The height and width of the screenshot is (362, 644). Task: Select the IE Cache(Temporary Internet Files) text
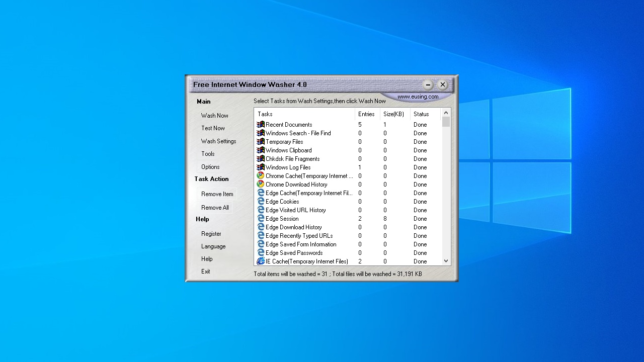coord(307,261)
